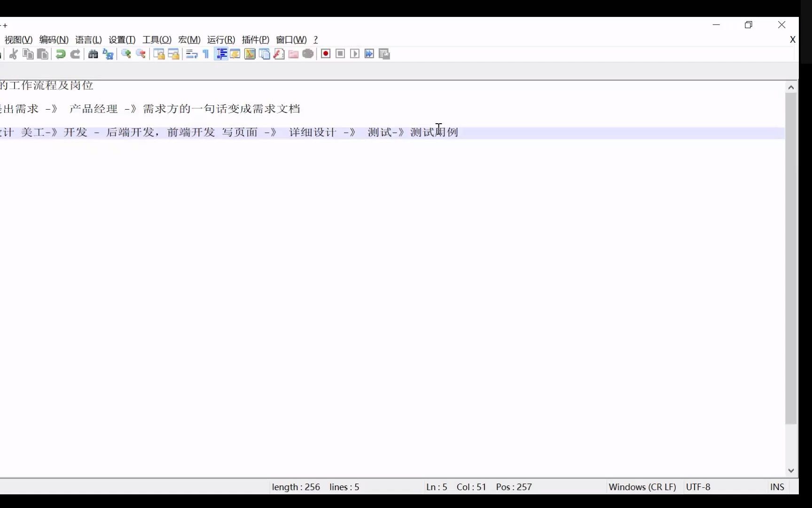Zoom in with the magnifier plus icon
The image size is (812, 508).
tap(126, 54)
